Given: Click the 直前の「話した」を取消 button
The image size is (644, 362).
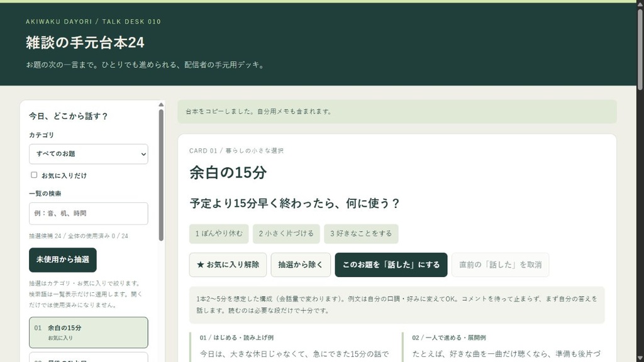Looking at the screenshot, I should [x=500, y=265].
